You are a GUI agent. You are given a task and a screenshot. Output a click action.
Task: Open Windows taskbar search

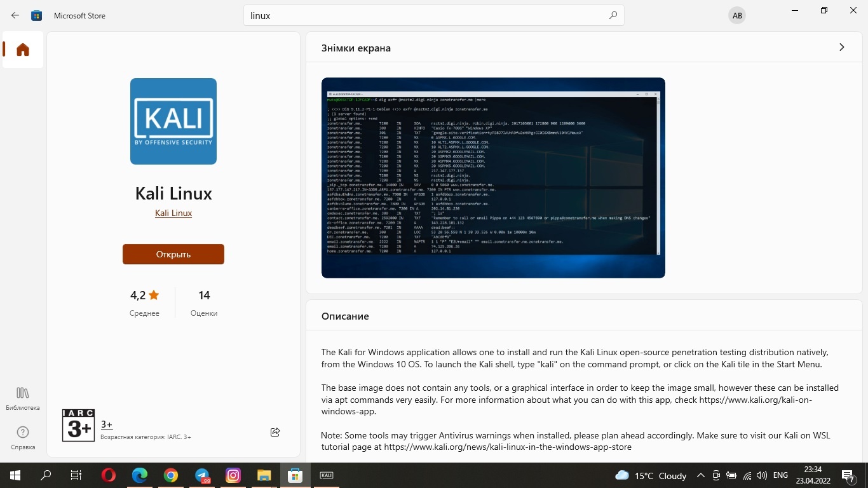tap(46, 475)
